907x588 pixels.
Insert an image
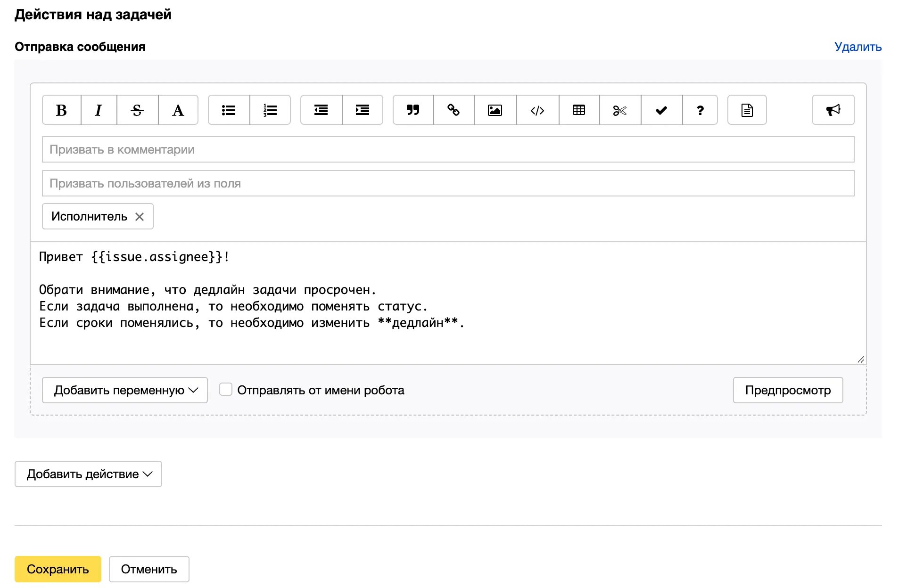(495, 110)
